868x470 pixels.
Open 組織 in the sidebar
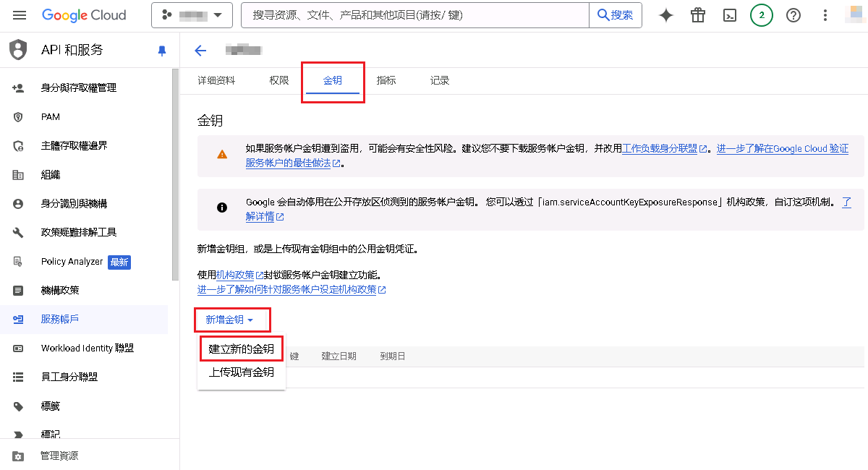click(51, 174)
